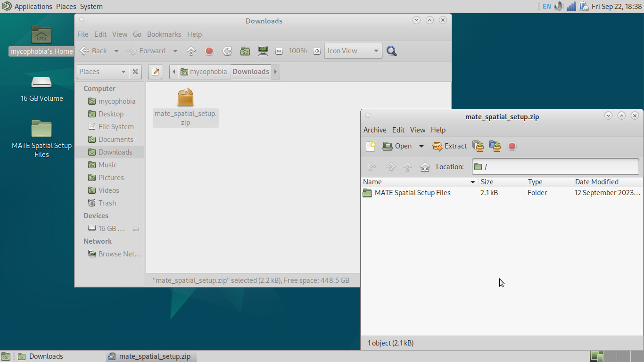Open File menu in Downloads window
Viewport: 644px width, 362px height.
(x=83, y=34)
